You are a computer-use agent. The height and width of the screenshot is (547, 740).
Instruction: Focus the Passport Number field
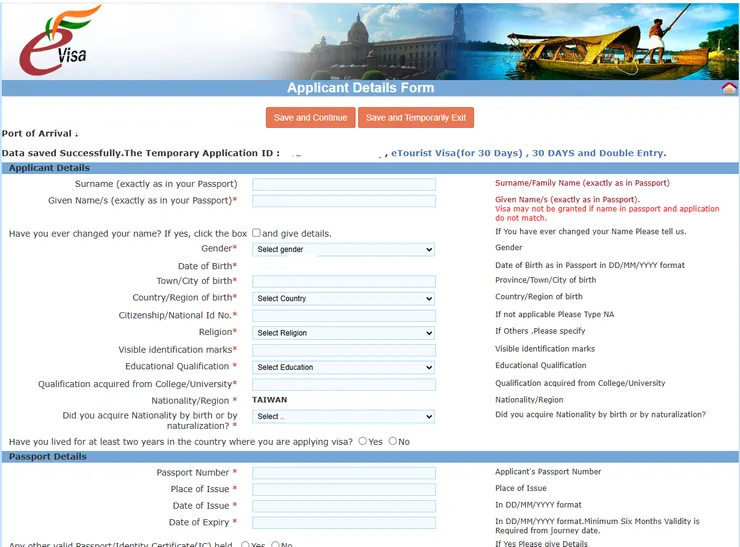[x=344, y=473]
